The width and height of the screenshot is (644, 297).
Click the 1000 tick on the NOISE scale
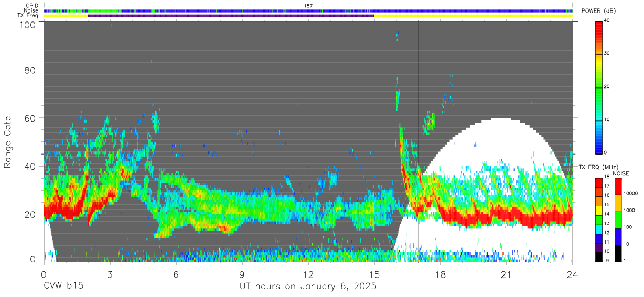(x=629, y=210)
